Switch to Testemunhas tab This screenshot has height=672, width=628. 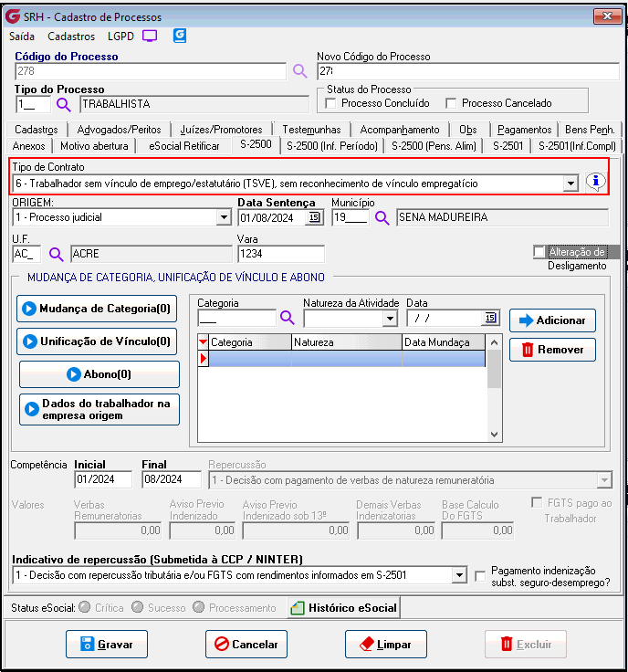point(311,130)
